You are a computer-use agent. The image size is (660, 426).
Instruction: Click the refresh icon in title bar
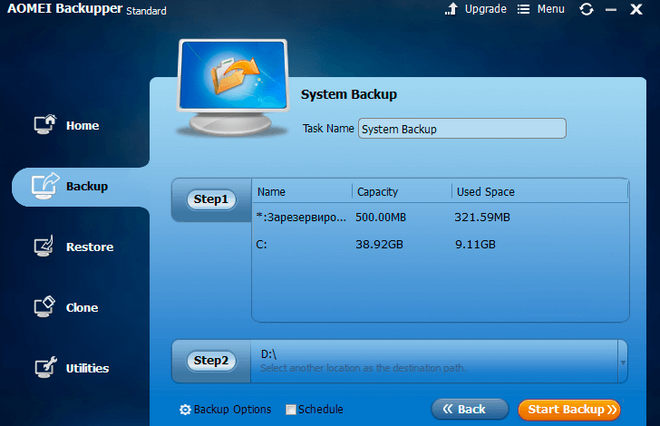point(586,10)
